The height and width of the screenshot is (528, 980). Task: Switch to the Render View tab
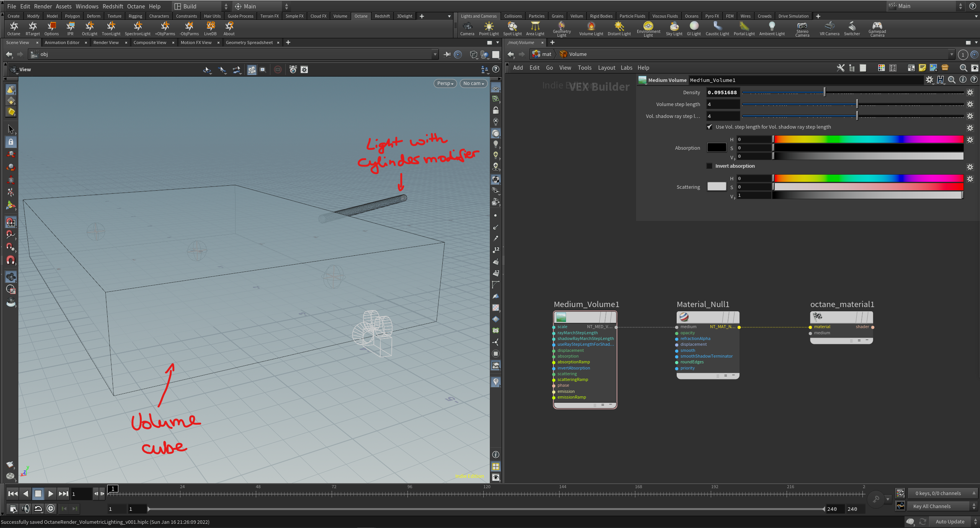106,43
